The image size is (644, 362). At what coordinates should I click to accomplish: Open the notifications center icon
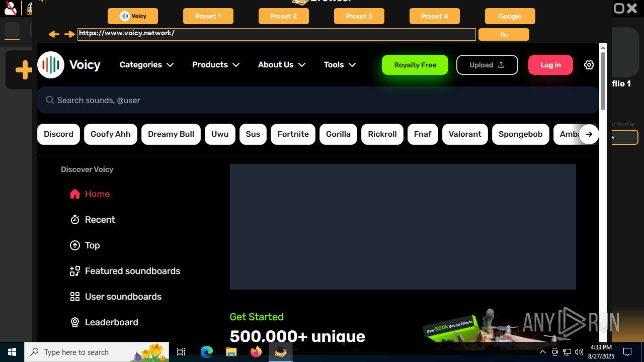tap(627, 352)
